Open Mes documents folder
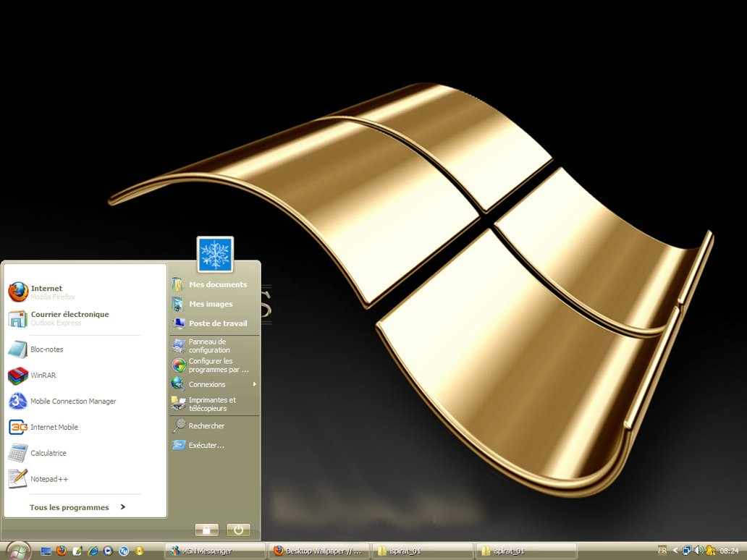 point(214,284)
